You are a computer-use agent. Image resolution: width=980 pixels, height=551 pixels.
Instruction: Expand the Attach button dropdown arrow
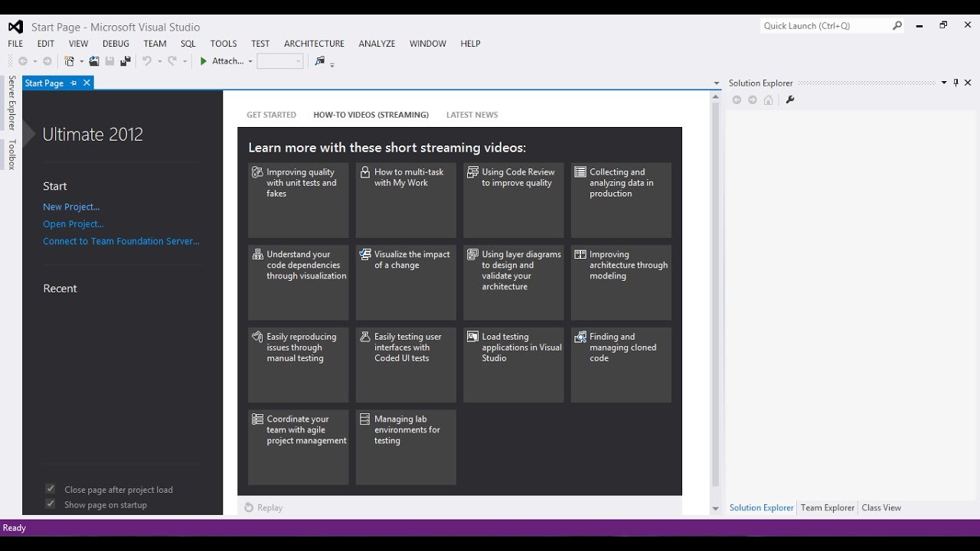[250, 61]
